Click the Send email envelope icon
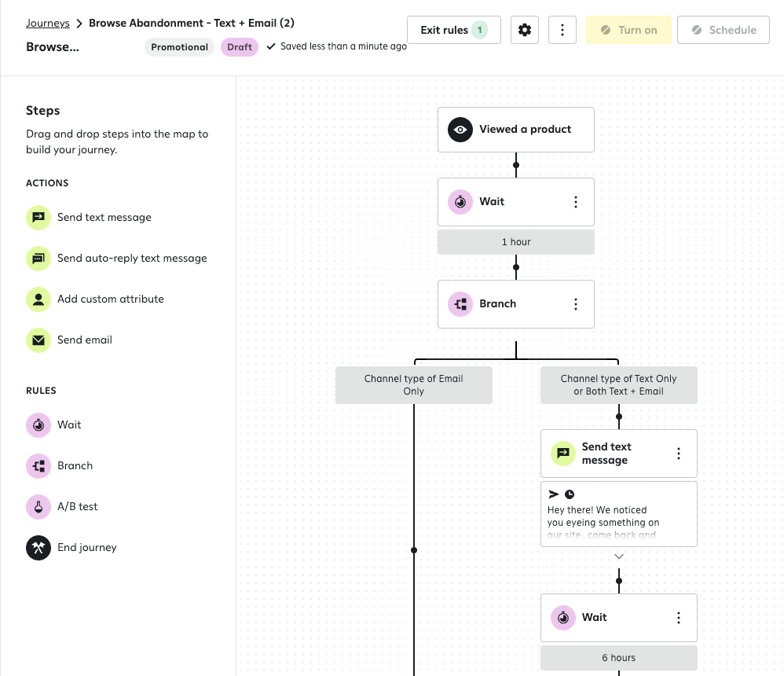This screenshot has height=676, width=784. point(38,340)
